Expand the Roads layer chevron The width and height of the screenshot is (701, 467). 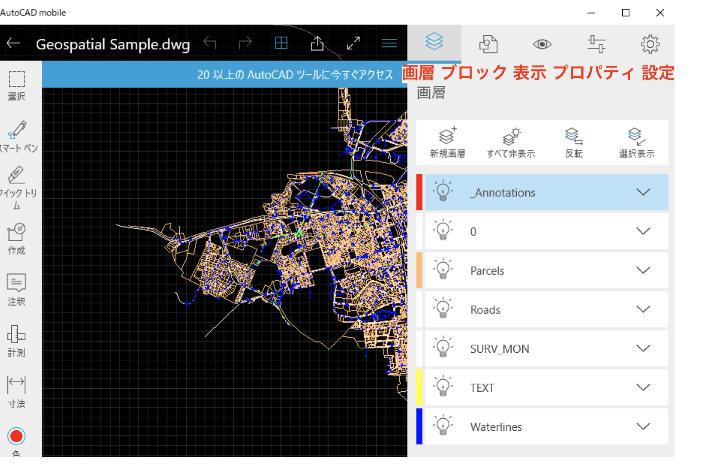pyautogui.click(x=643, y=309)
